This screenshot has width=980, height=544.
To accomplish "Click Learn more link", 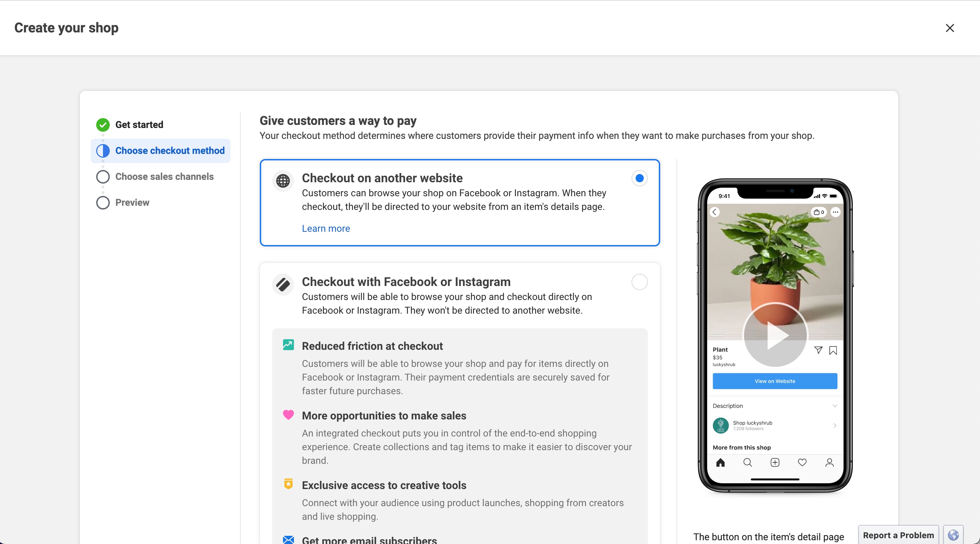I will [x=326, y=228].
